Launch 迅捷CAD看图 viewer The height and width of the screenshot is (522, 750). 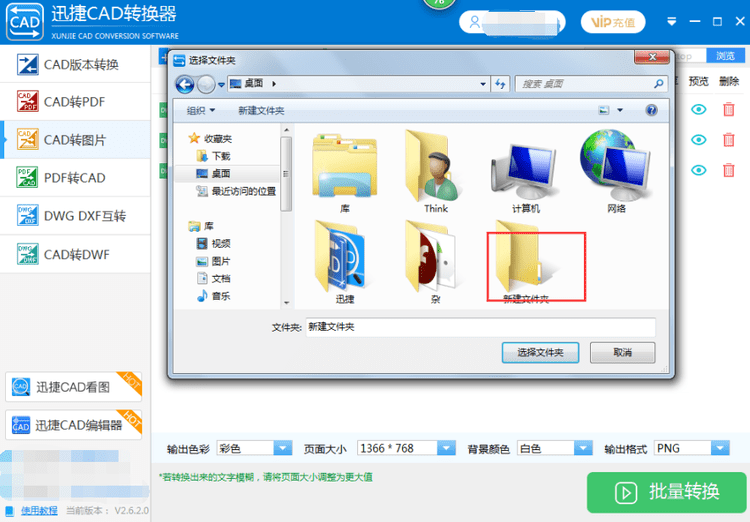74,387
